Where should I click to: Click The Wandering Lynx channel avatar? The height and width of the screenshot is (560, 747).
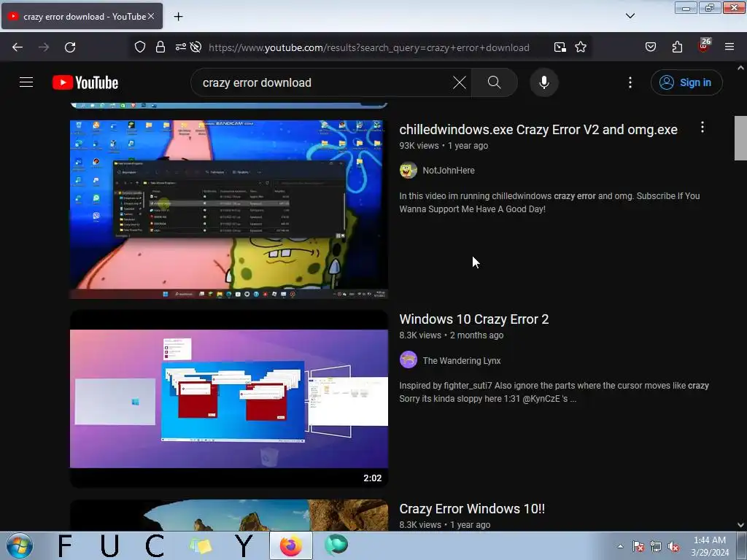[x=409, y=360]
